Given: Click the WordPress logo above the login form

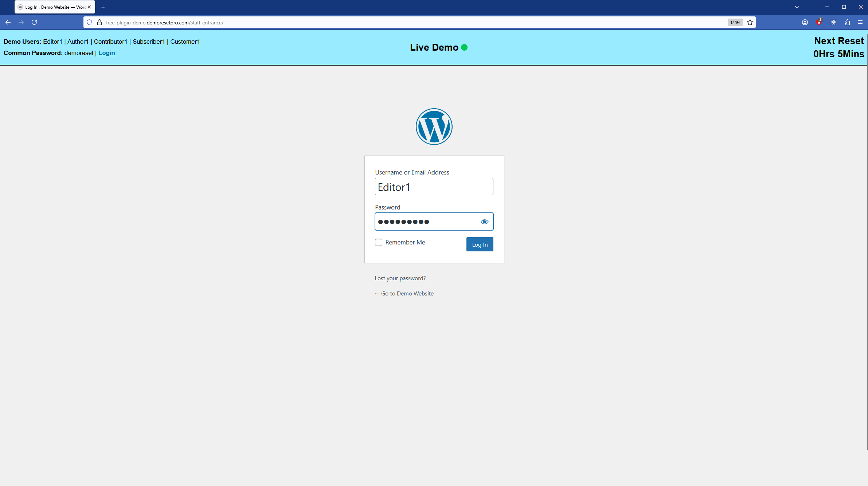Looking at the screenshot, I should tap(434, 126).
